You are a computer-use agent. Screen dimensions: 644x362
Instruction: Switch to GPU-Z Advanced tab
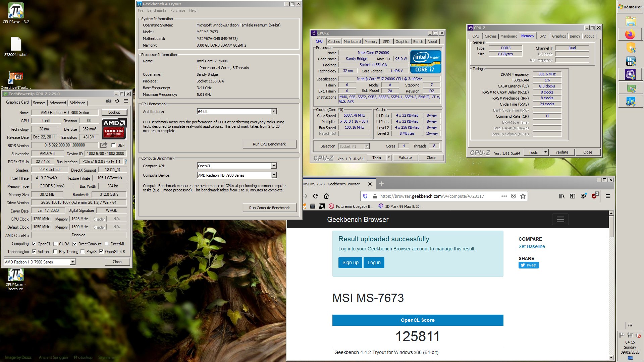click(x=58, y=103)
